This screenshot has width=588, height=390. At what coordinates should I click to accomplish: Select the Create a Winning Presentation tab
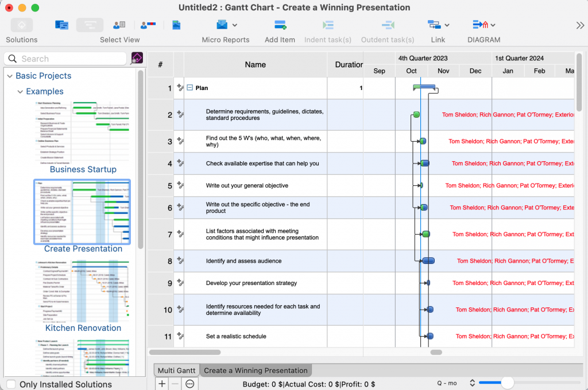(x=256, y=370)
